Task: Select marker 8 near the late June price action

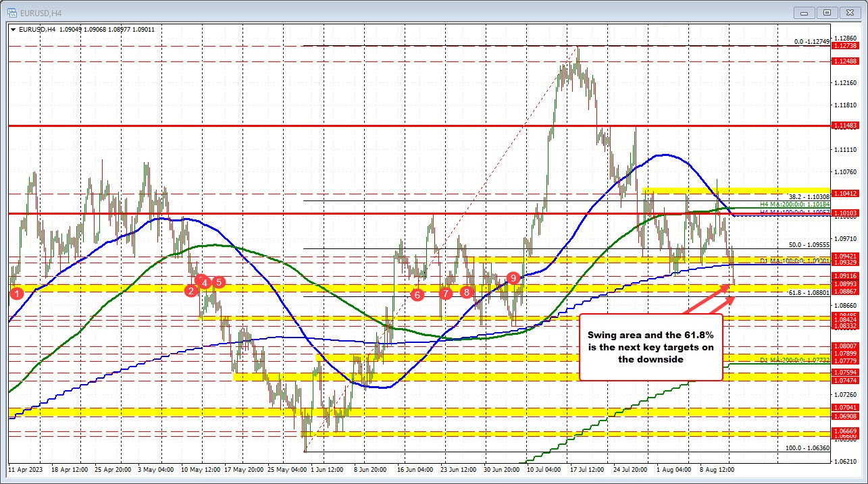Action: 465,292
